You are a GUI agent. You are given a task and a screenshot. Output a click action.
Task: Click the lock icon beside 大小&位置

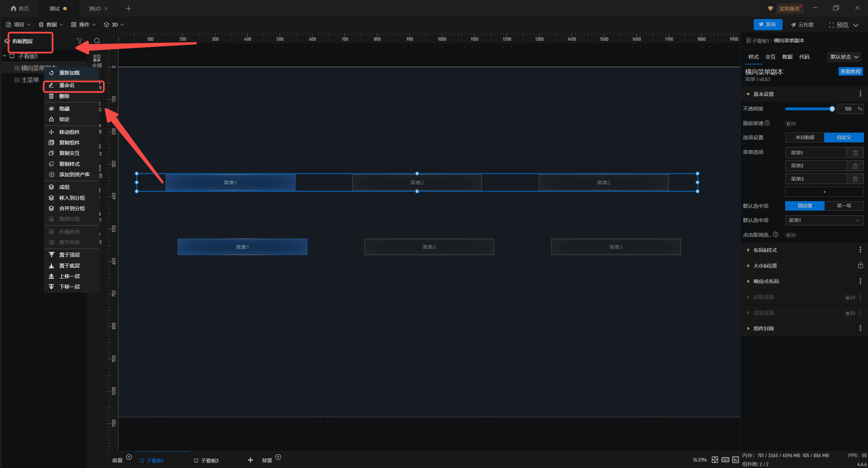[860, 266]
